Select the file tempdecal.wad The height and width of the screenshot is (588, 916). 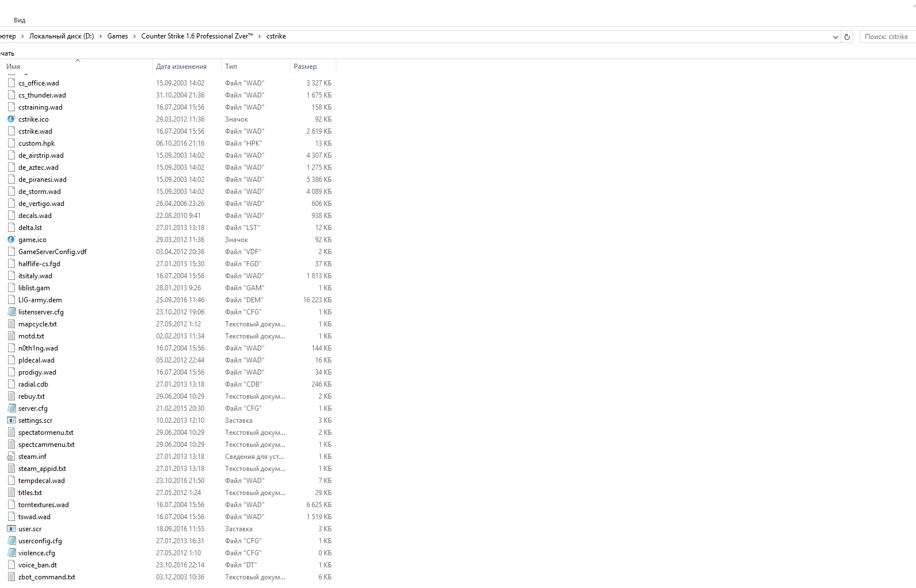pyautogui.click(x=41, y=481)
